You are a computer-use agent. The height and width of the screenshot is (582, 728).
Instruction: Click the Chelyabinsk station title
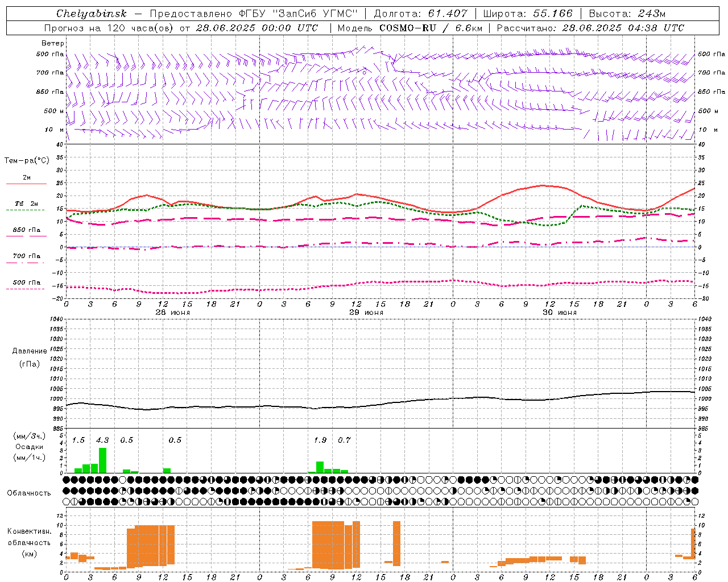click(x=91, y=14)
